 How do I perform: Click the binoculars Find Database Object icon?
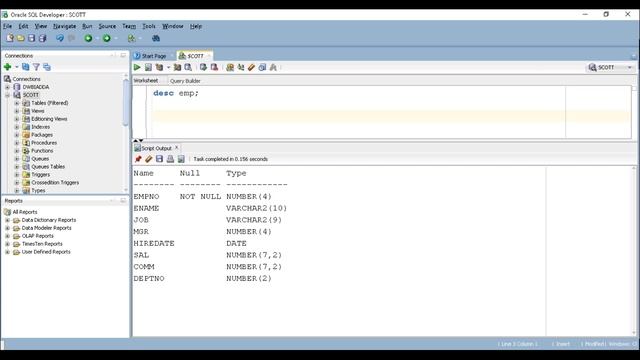tap(156, 38)
